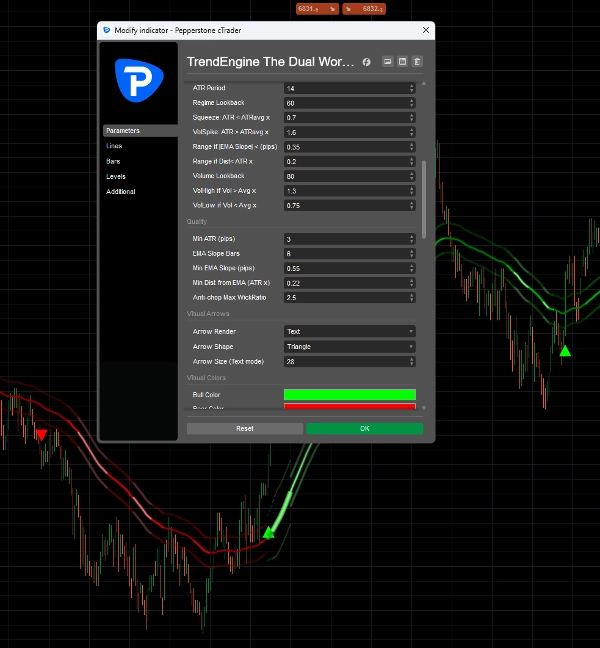
Task: Click the Range if Dist< ATR x stepper
Action: coord(412,162)
